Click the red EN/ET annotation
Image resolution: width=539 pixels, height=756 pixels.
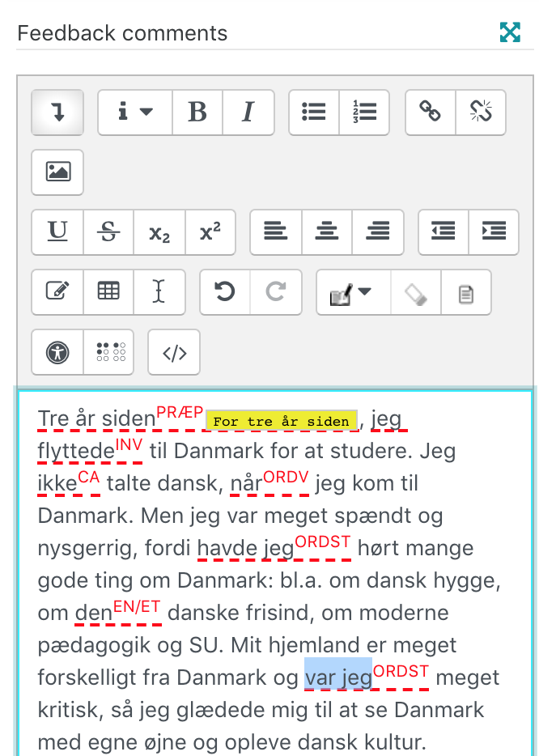[x=137, y=606]
